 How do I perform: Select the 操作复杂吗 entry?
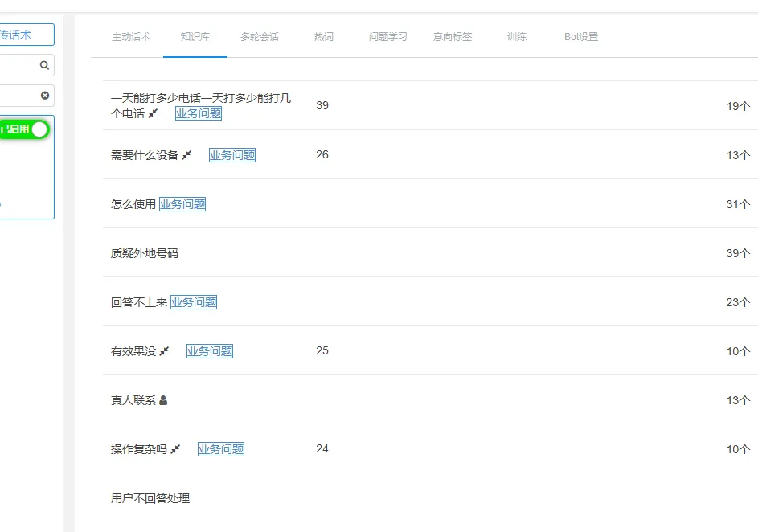click(x=139, y=449)
